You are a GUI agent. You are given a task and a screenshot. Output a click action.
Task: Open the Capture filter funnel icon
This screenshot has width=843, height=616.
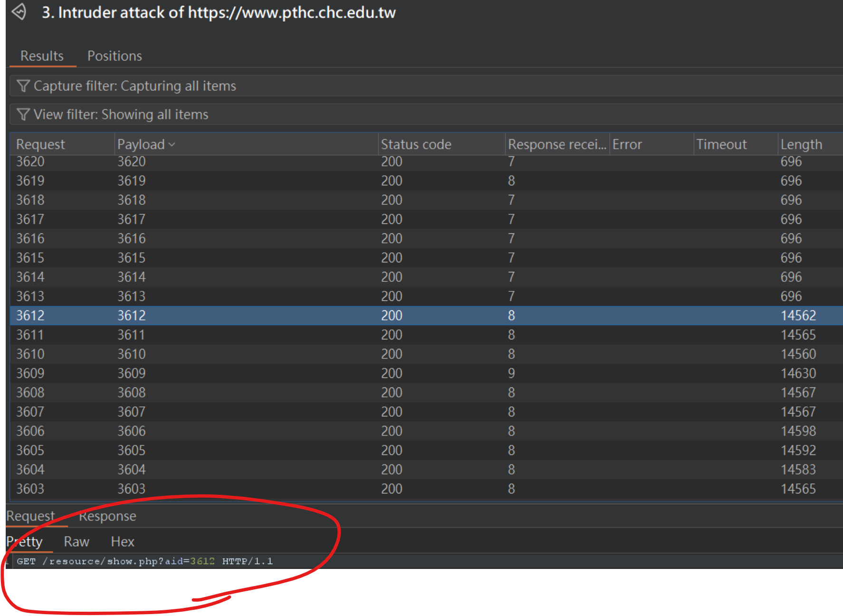point(23,86)
